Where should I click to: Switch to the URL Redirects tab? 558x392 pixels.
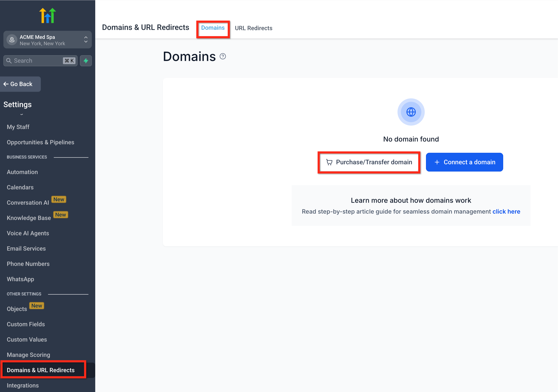tap(253, 28)
